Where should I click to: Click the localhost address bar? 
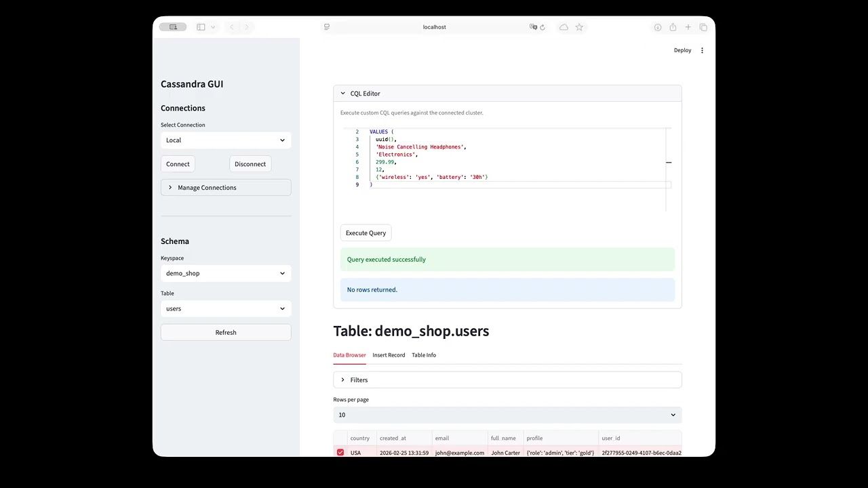coord(434,27)
